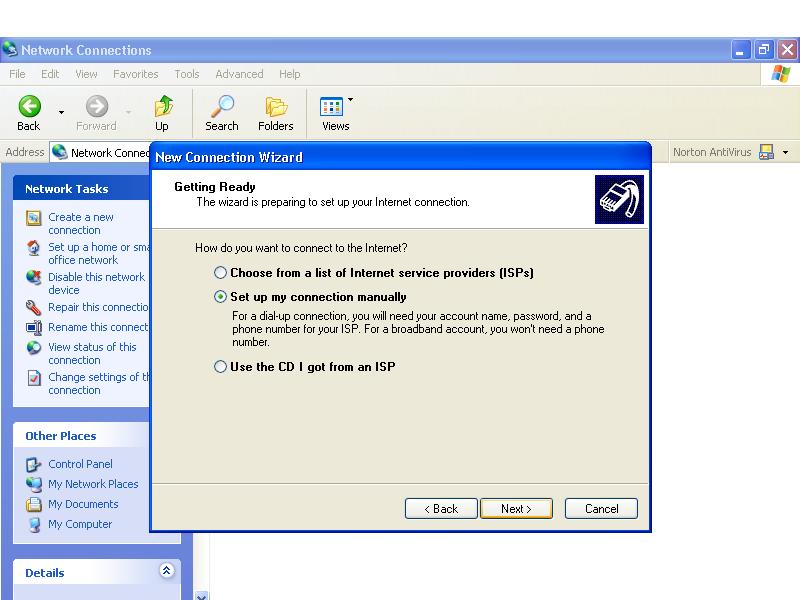The width and height of the screenshot is (800, 600).
Task: Click the Address bar Network Connections icon
Action: 60,152
